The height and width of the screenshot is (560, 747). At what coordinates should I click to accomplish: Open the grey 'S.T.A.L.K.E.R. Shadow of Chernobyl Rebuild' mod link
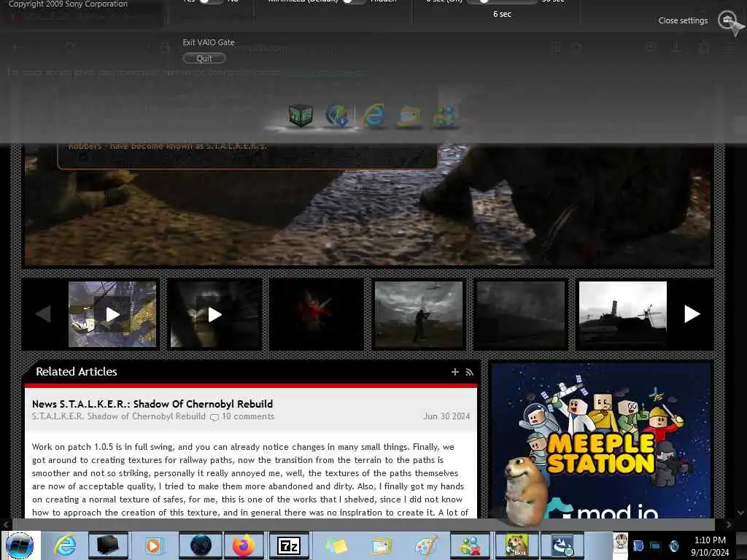click(119, 416)
